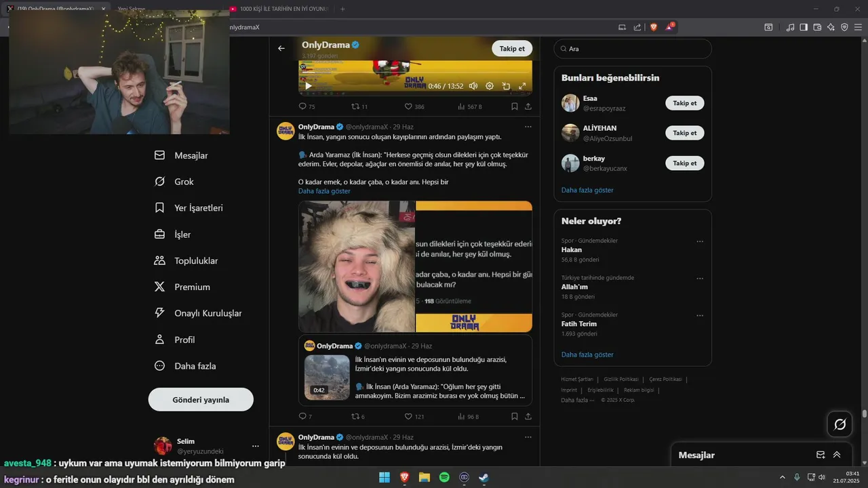The height and width of the screenshot is (488, 868).
Task: Like the post with 121 likes
Action: click(414, 416)
